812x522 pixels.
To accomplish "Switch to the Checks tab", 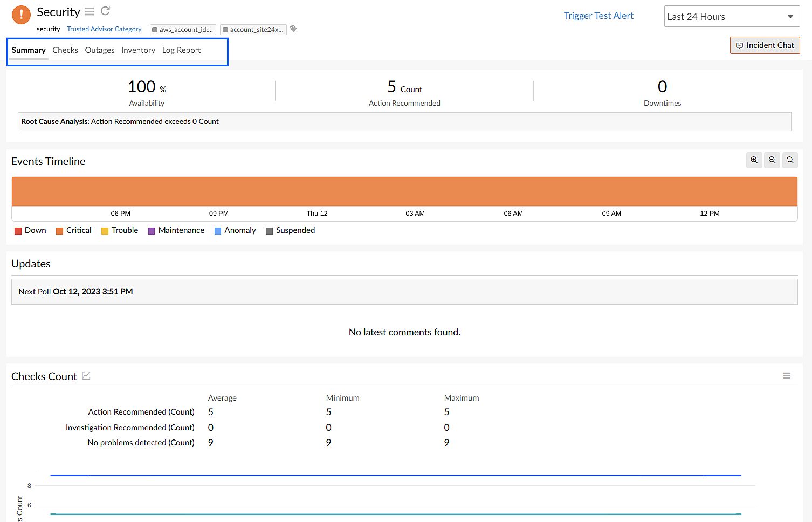I will tap(65, 50).
